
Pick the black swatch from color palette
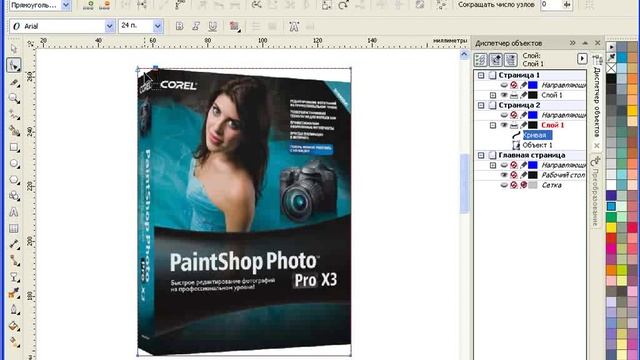pos(611,78)
